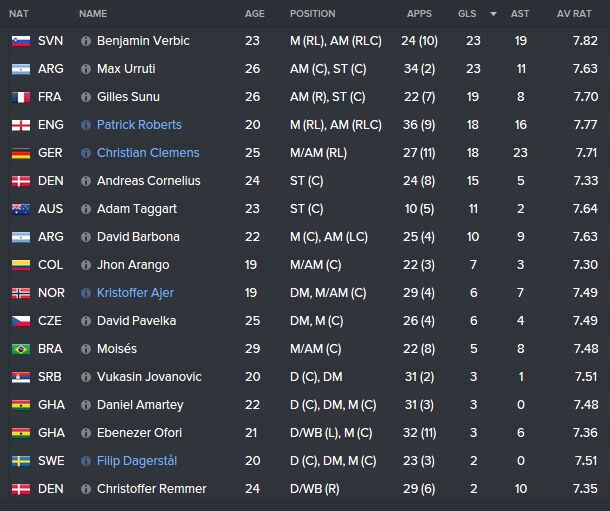Click info icon beside Andreas Cornelius

click(86, 181)
